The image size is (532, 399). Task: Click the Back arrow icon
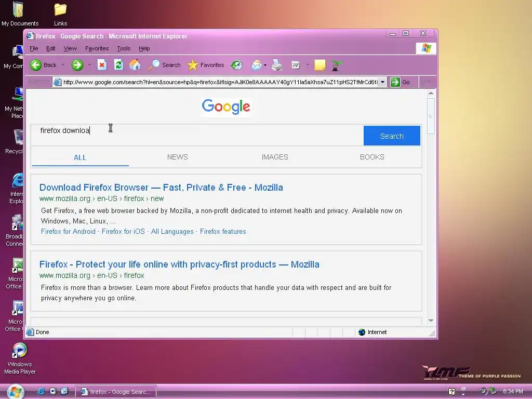(36, 65)
